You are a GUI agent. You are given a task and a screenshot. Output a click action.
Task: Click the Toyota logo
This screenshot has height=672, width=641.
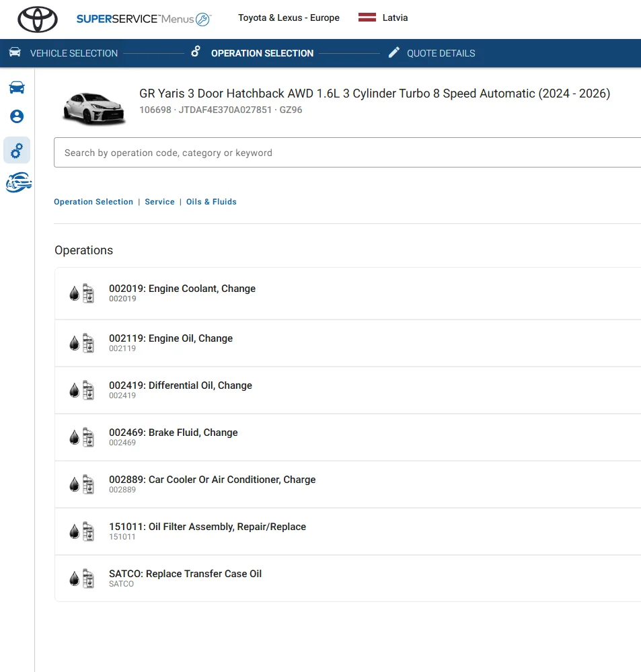38,20
